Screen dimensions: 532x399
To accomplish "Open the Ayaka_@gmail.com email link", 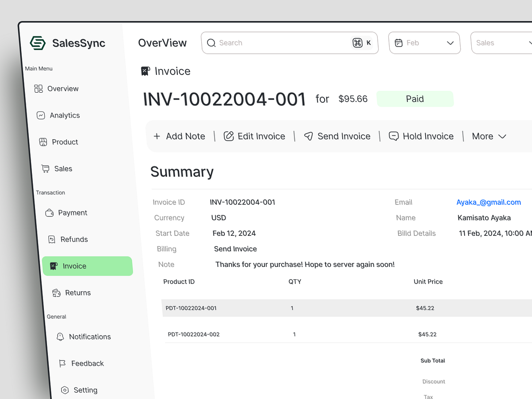I will click(x=489, y=202).
